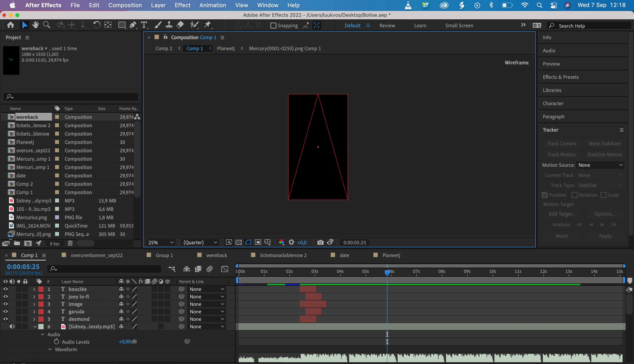Toggle transparency grid in viewer

coord(238,242)
